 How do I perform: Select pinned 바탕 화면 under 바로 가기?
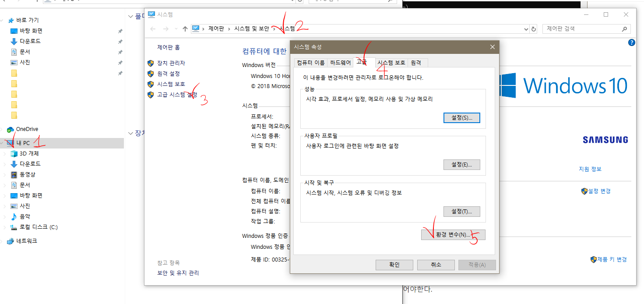[31, 31]
